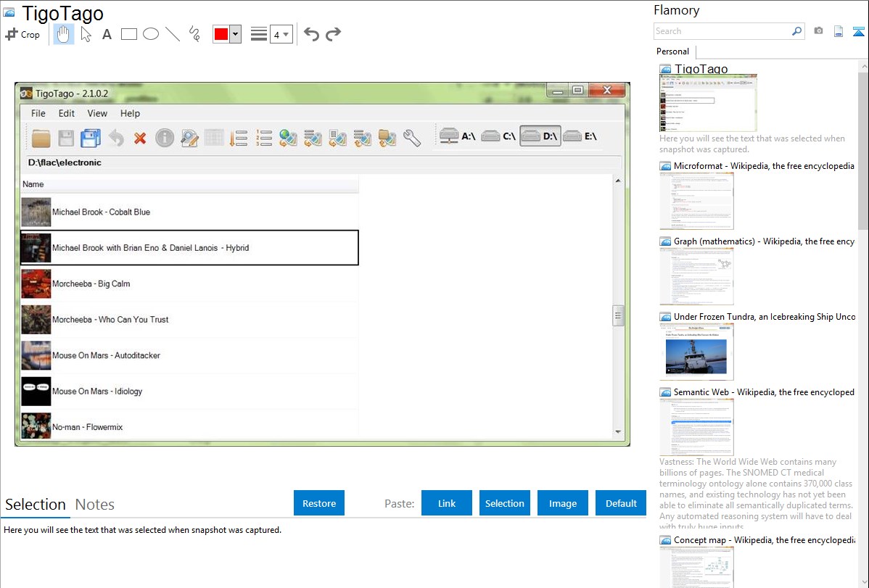The width and height of the screenshot is (869, 588).
Task: Select the text annotation tool
Action: 107,34
